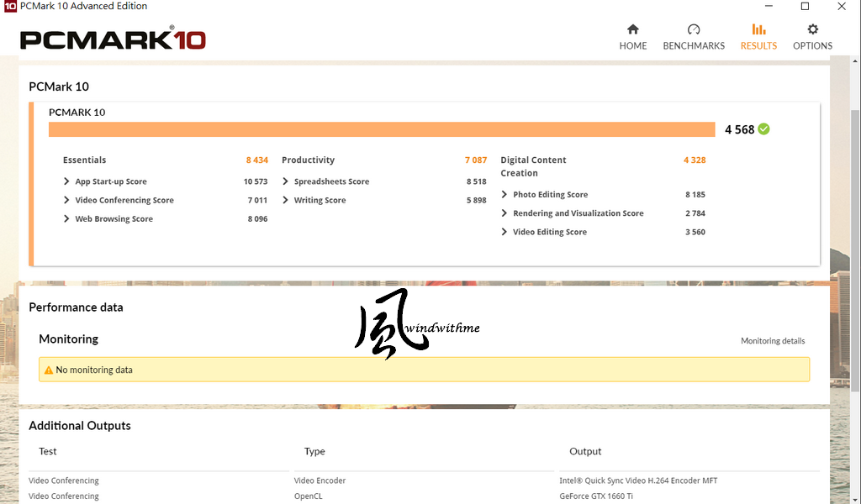Click the PCMark 10 title bar app icon
Image resolution: width=861 pixels, height=504 pixels.
[x=10, y=6]
